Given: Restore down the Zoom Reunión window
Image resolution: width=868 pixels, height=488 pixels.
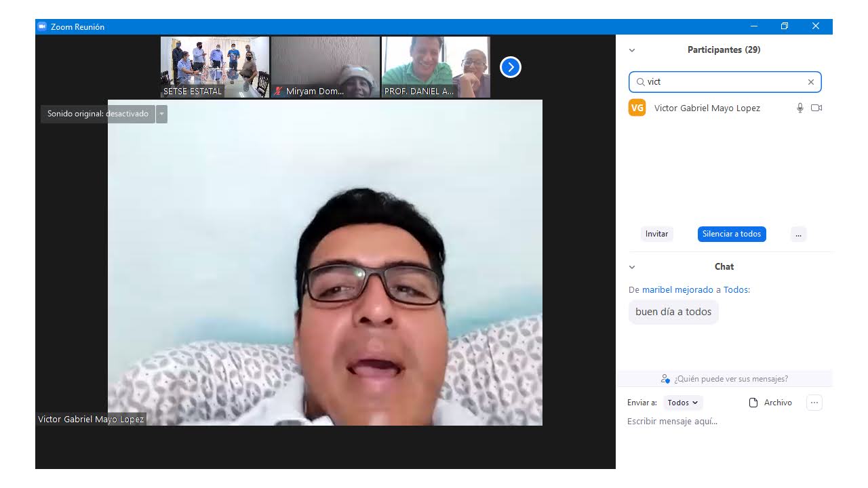Looking at the screenshot, I should click(785, 26).
